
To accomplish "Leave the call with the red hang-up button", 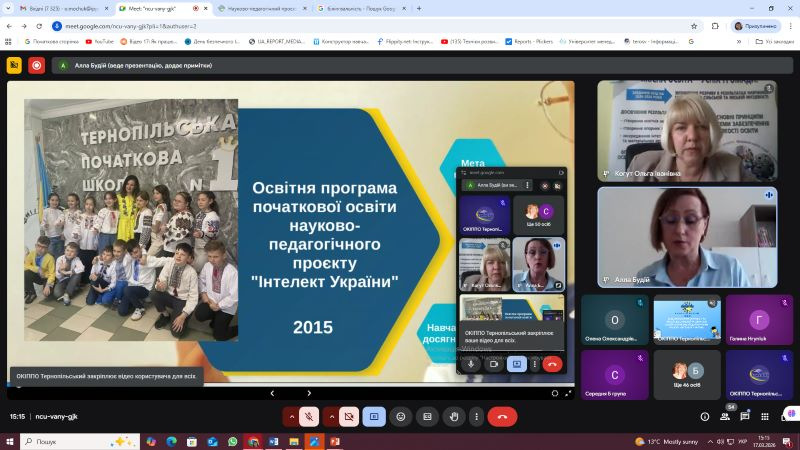I will pyautogui.click(x=502, y=416).
